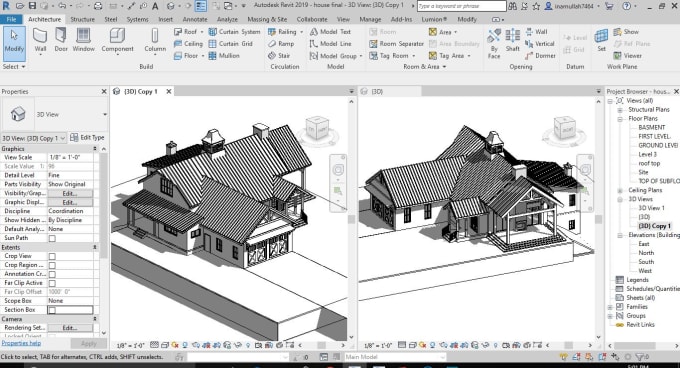Viewport: 680px width, 368px height.
Task: Choose the Component tool
Action: point(117,40)
